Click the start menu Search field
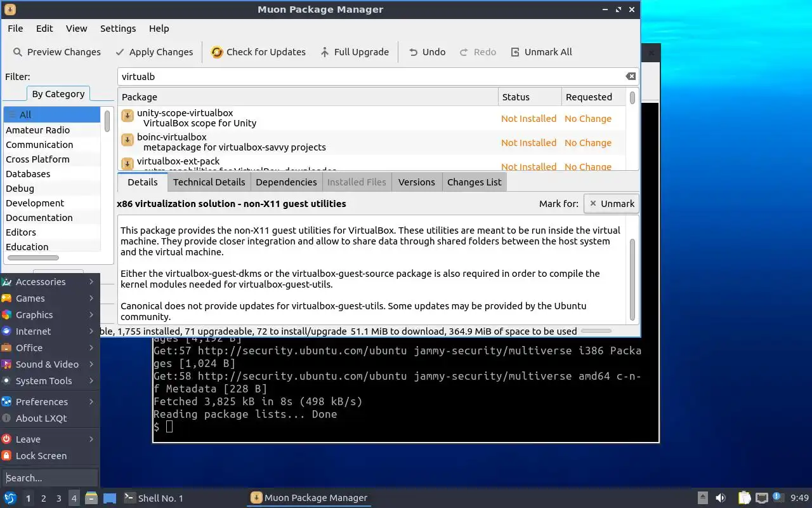The width and height of the screenshot is (812, 508). tap(50, 478)
